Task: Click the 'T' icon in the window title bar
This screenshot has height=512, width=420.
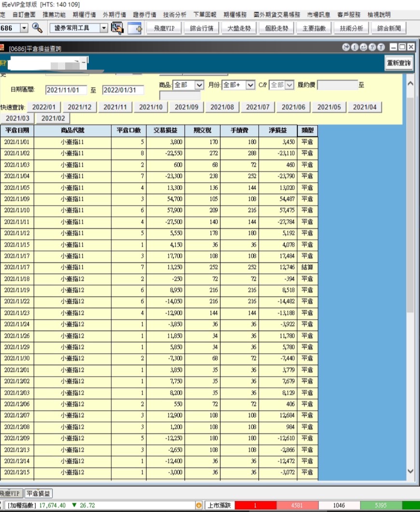Action: coord(381,47)
